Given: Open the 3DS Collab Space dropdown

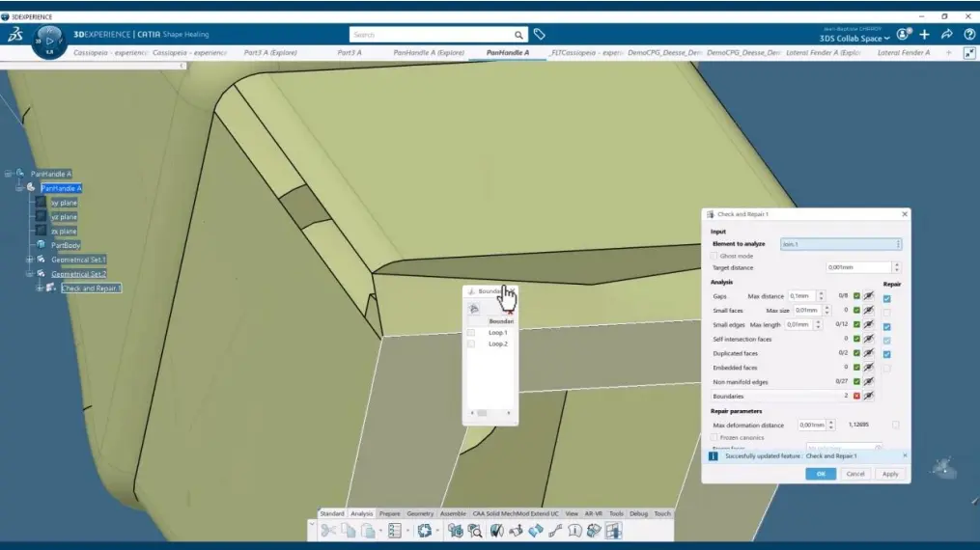Looking at the screenshot, I should [x=854, y=39].
